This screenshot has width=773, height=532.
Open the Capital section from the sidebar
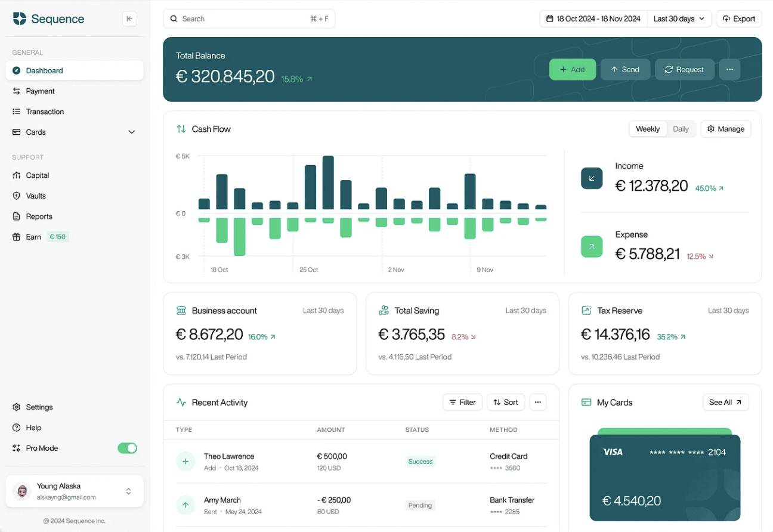[17, 175]
